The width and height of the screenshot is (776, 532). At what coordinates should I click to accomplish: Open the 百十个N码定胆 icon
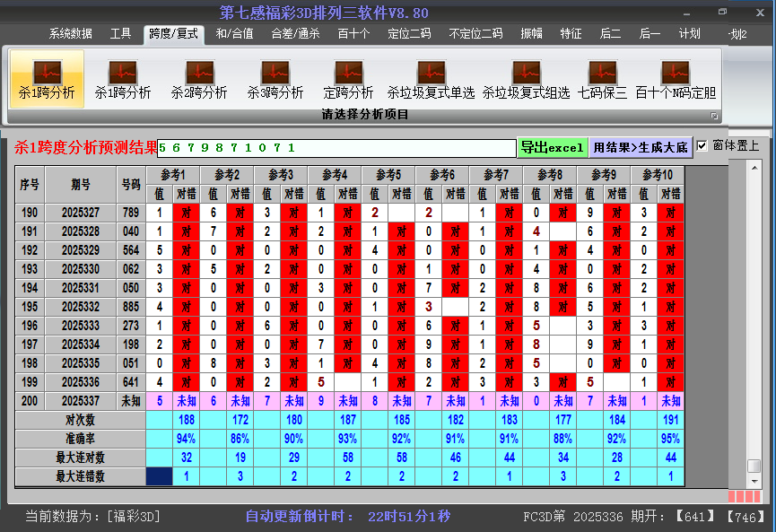[x=676, y=79]
